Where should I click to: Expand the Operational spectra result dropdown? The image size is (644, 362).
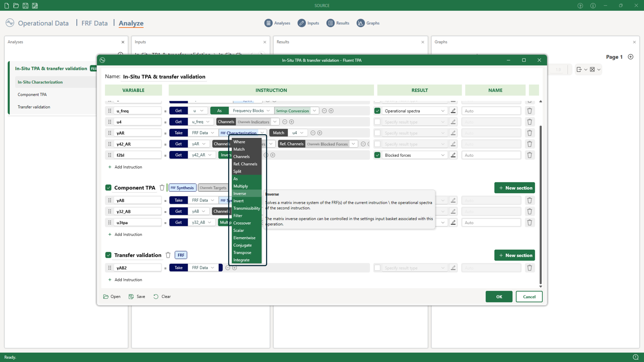coord(443,111)
